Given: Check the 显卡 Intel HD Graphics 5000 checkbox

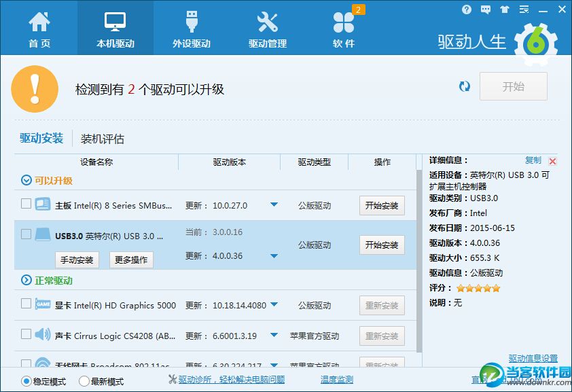Looking at the screenshot, I should pos(26,304).
